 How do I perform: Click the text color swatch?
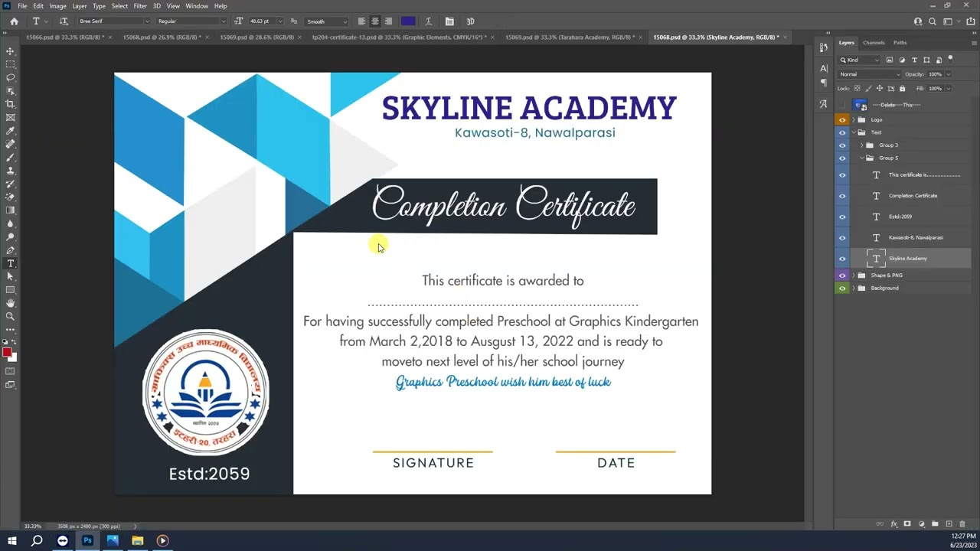click(x=408, y=21)
